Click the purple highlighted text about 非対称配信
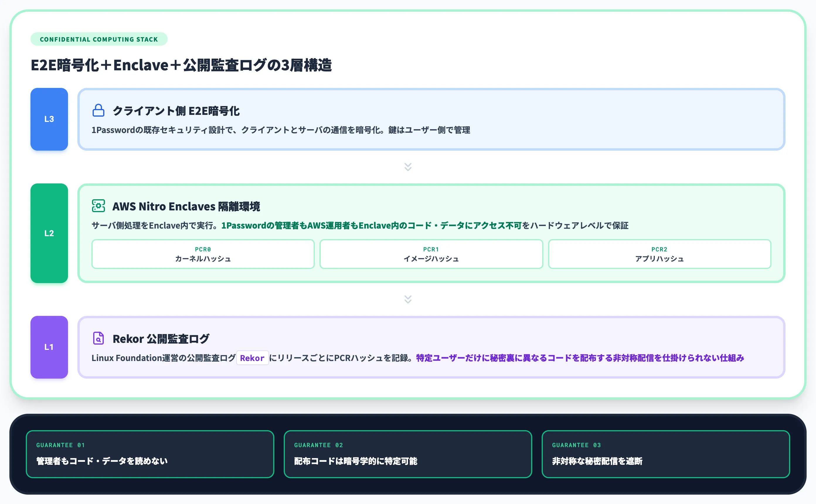Screen dimensions: 816x504 580,358
